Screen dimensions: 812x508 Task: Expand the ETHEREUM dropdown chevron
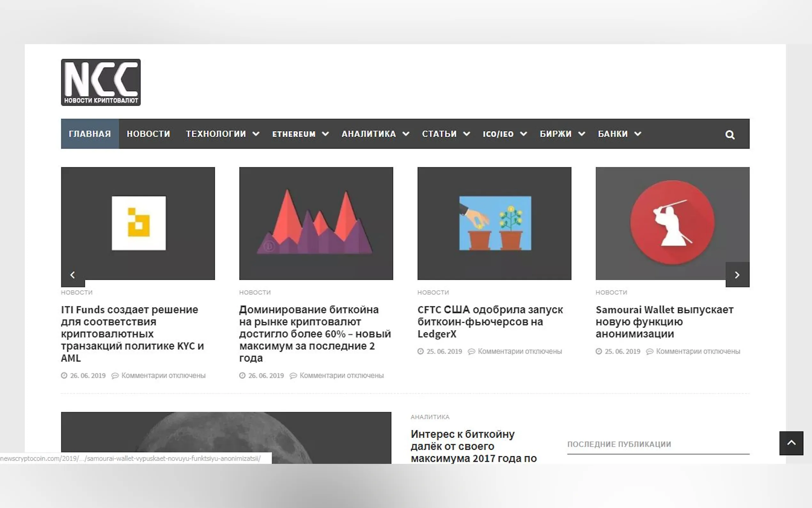coord(325,134)
